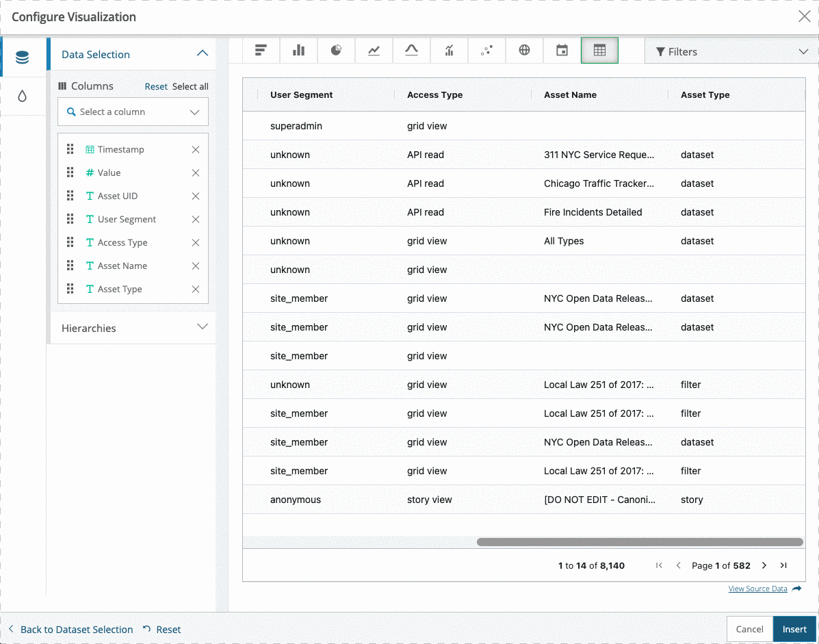Image resolution: width=819 pixels, height=644 pixels.
Task: Switch to the calendar visualization
Action: (562, 50)
